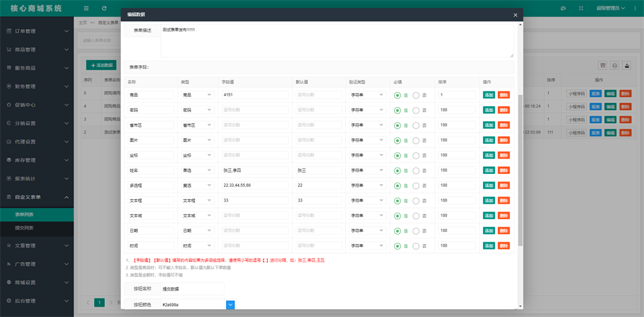This screenshot has height=317, width=644.
Task: Open the 表单列表 submenu item
Action: (x=37, y=215)
